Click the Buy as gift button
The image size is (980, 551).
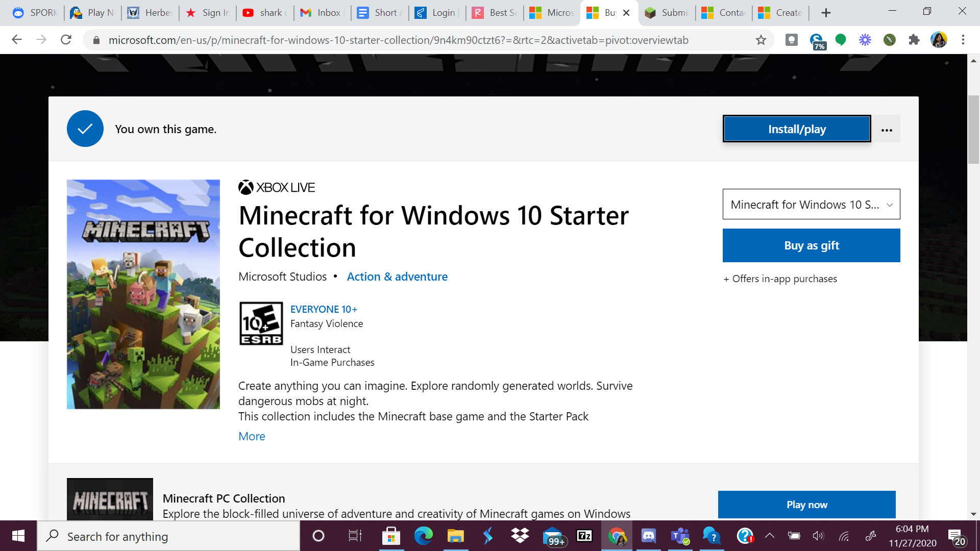pos(811,245)
